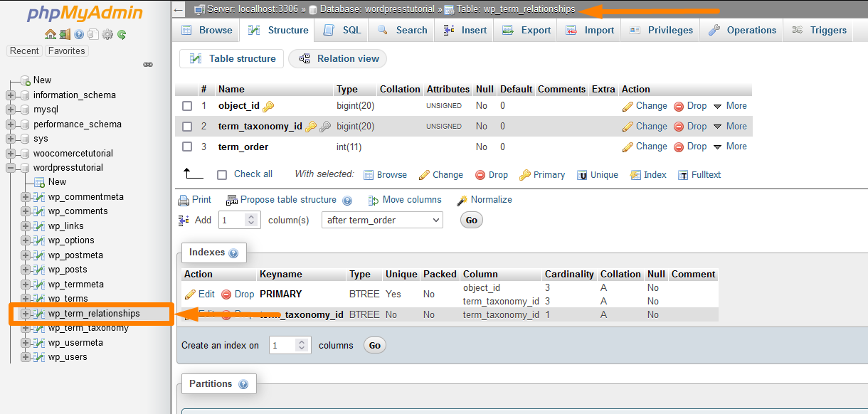Click the log out door icon
Viewport: 868px width, 414px height.
coord(65,34)
